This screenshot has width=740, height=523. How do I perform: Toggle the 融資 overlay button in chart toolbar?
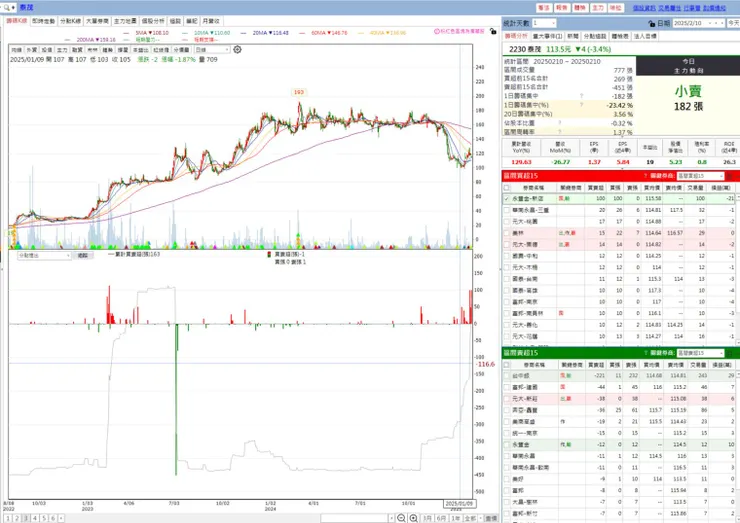tap(77, 50)
